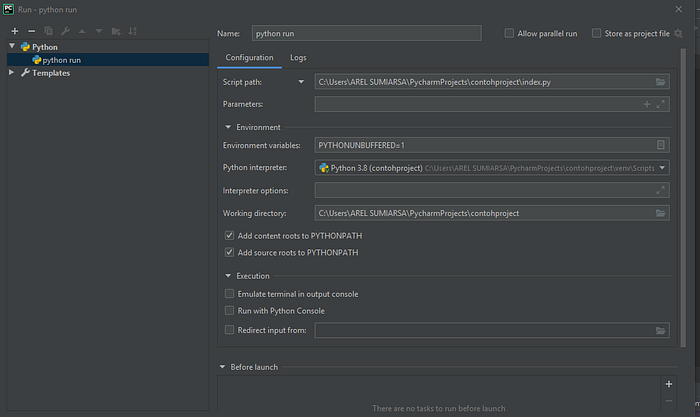The height and width of the screenshot is (417, 700).
Task: Add a new run configuration with plus icon
Action: 15,31
